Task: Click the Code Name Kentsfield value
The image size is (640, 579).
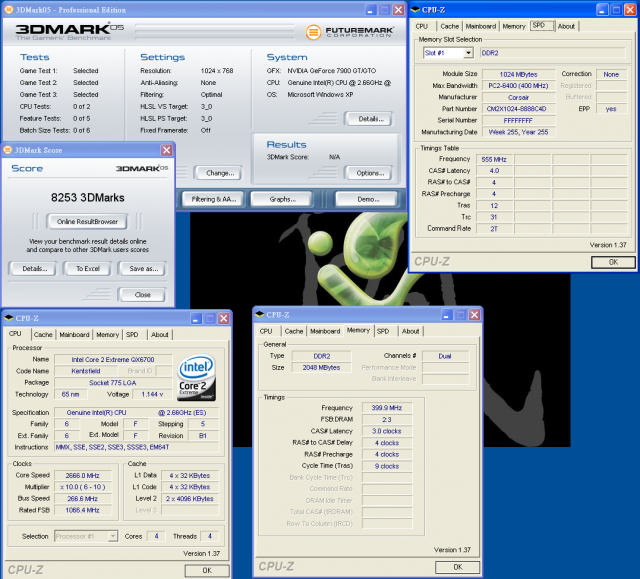Action: point(86,371)
